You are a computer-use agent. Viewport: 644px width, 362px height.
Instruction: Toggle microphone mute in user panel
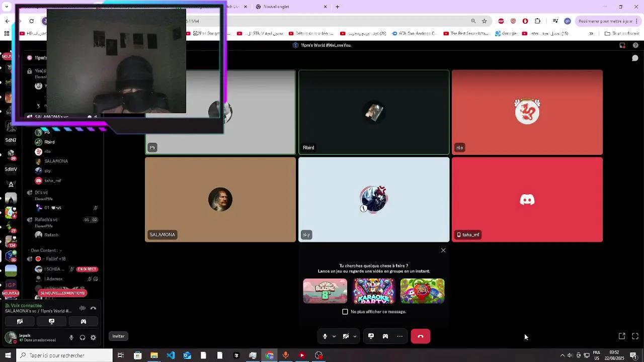71,338
